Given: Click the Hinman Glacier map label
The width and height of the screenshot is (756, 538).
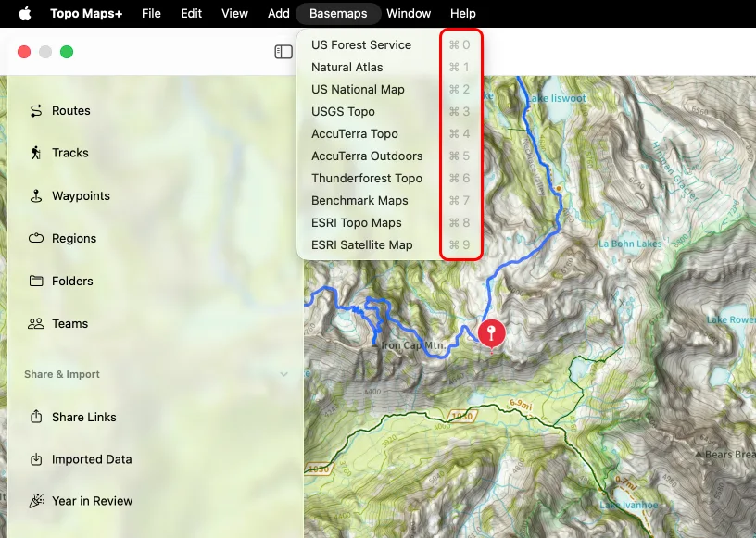Looking at the screenshot, I should pos(675,171).
